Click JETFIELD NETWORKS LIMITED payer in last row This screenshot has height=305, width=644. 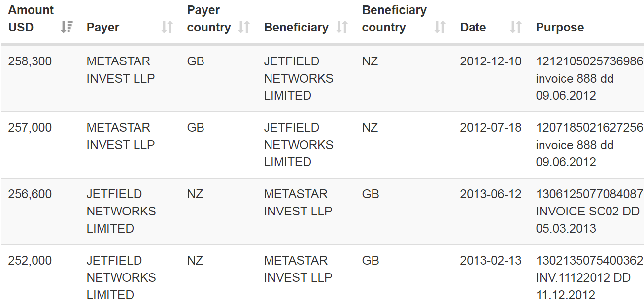pyautogui.click(x=121, y=277)
